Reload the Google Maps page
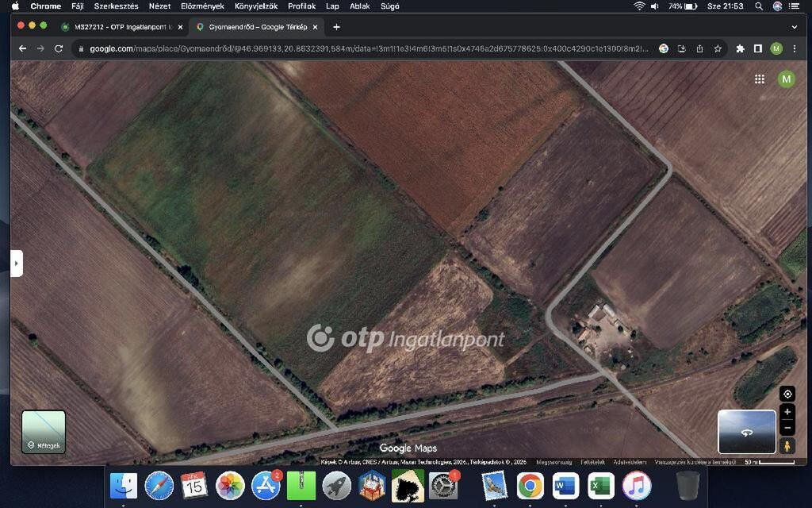This screenshot has height=508, width=812. point(59,48)
